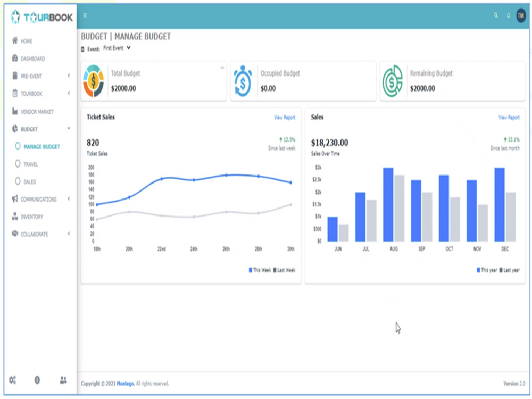
Task: Click the settings gears icon bottom left
Action: point(13,380)
